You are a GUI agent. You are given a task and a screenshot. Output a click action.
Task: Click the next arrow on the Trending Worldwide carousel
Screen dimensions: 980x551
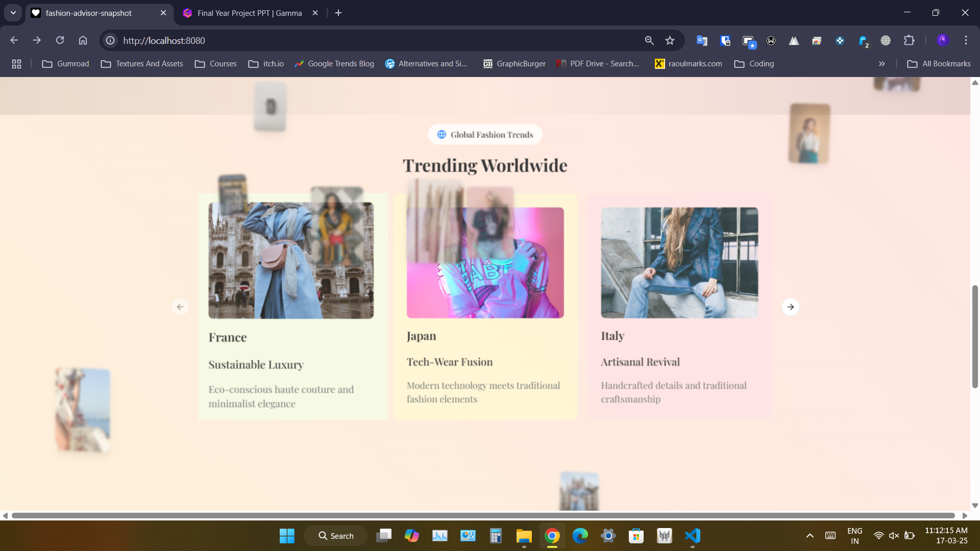[791, 307]
